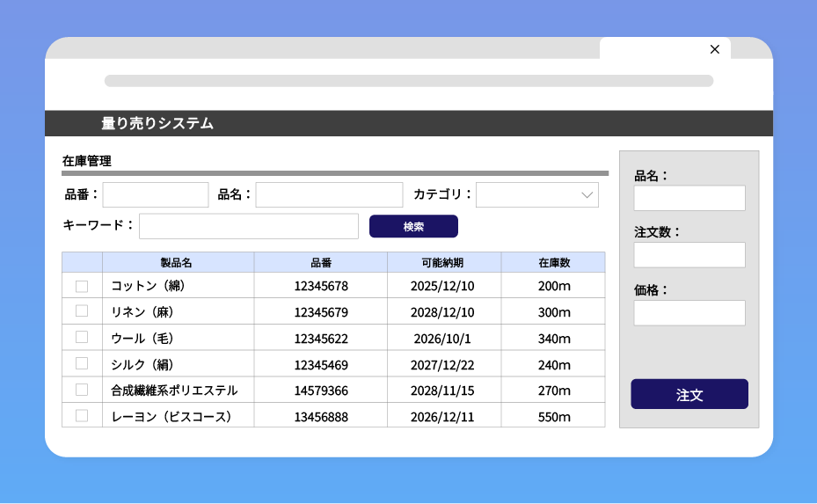Click the browser address bar

pos(409,81)
